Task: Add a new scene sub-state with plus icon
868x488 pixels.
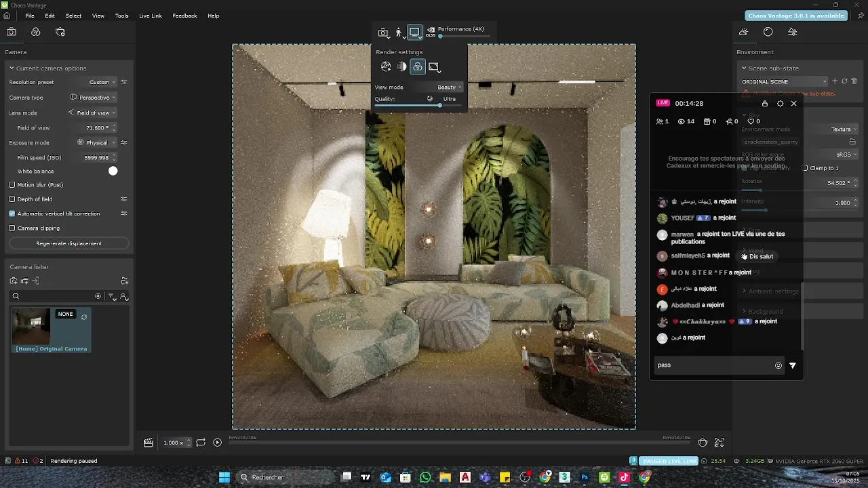Action: point(835,81)
